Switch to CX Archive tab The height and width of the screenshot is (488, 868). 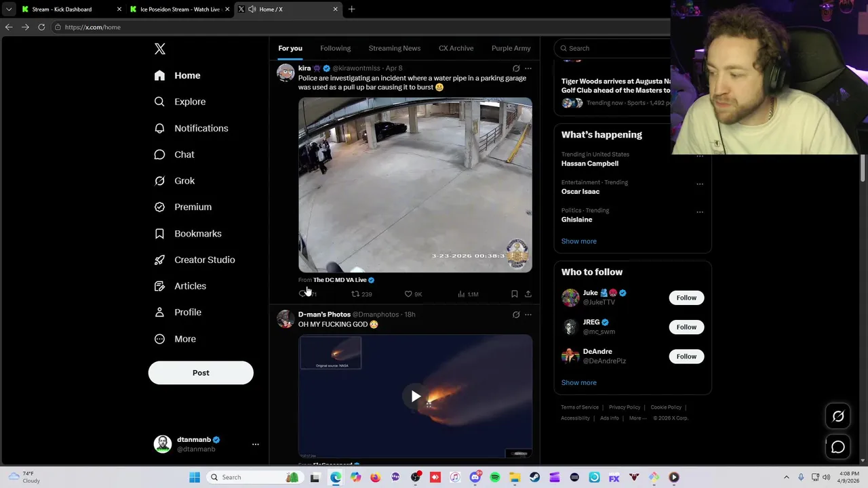pyautogui.click(x=456, y=48)
